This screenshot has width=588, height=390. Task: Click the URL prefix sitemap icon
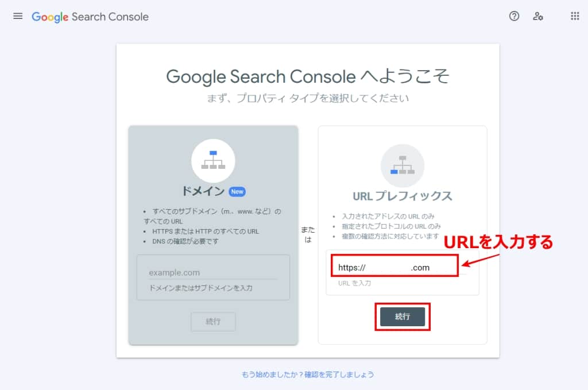coord(403,165)
